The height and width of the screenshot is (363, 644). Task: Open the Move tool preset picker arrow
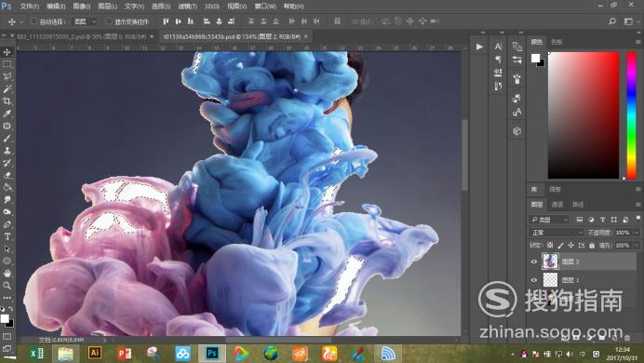21,21
